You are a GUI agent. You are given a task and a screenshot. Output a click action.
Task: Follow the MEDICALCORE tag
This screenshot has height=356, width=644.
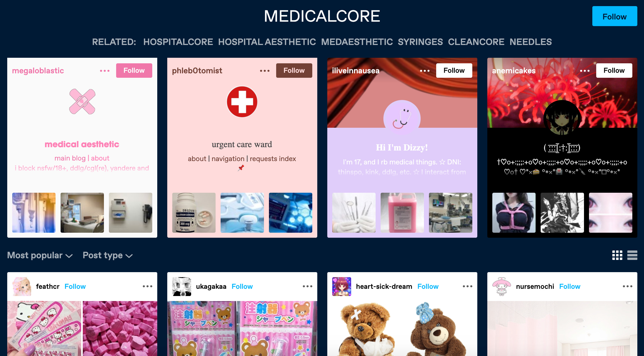tap(615, 16)
